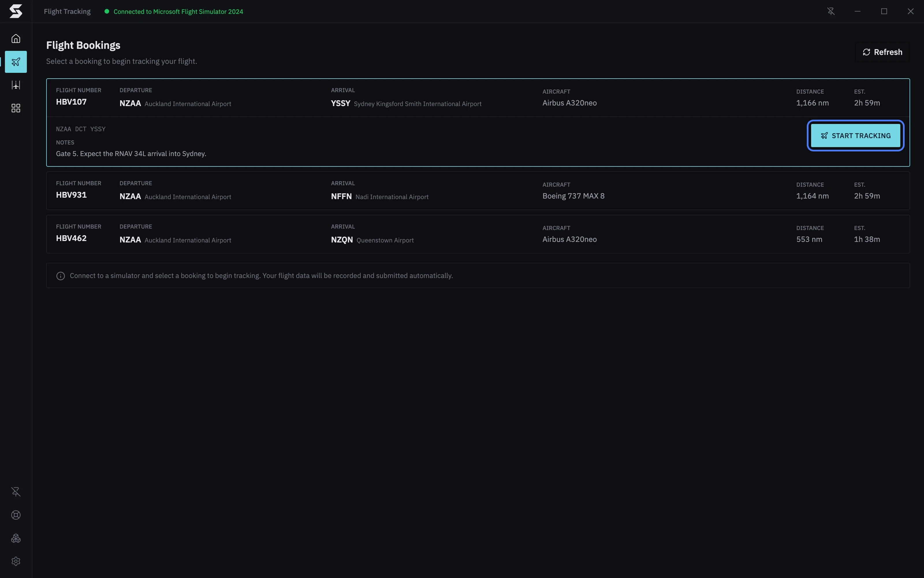This screenshot has height=578, width=924.
Task: Click the Start Tracking button
Action: 855,136
